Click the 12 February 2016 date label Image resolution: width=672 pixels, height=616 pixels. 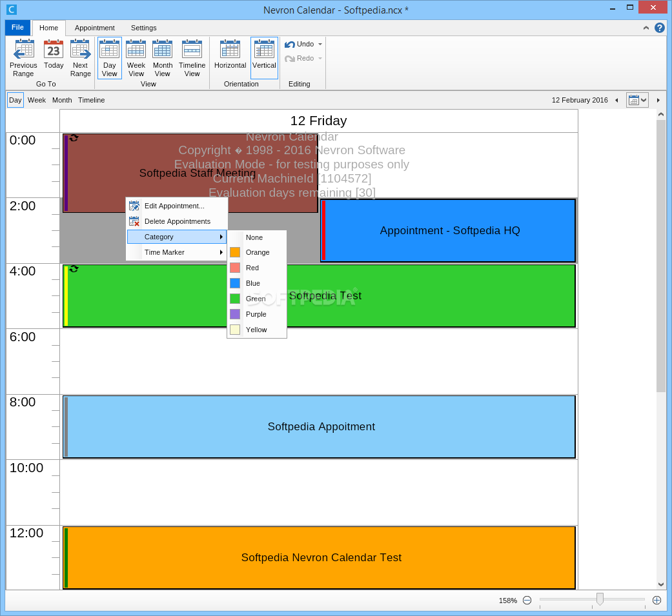coord(580,100)
